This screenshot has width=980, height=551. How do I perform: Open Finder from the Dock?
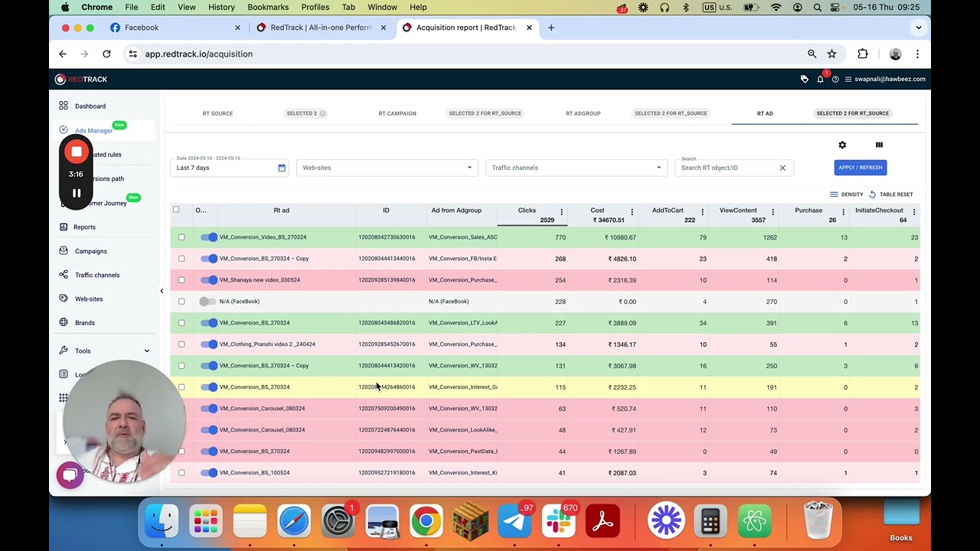click(x=162, y=522)
